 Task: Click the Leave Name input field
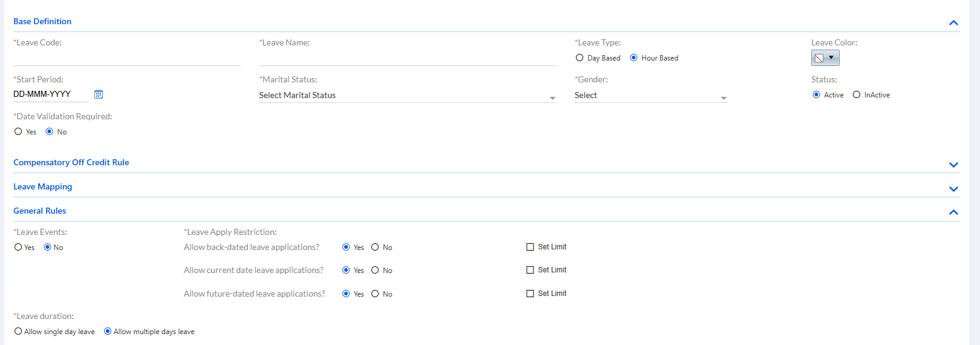click(x=407, y=58)
